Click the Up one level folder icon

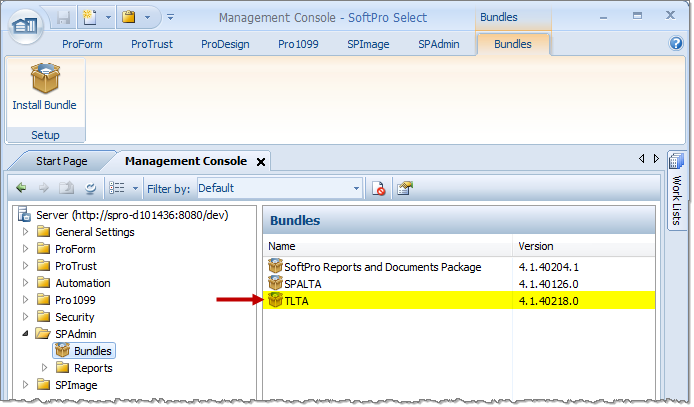click(66, 188)
